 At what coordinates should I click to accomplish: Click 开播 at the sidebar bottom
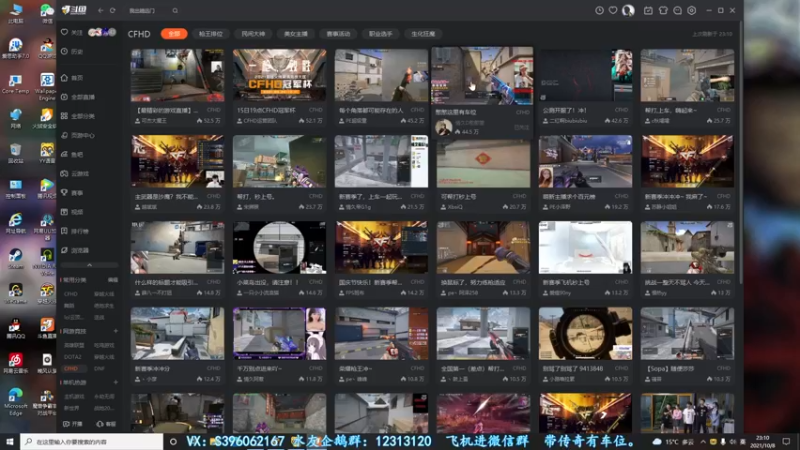(73, 424)
